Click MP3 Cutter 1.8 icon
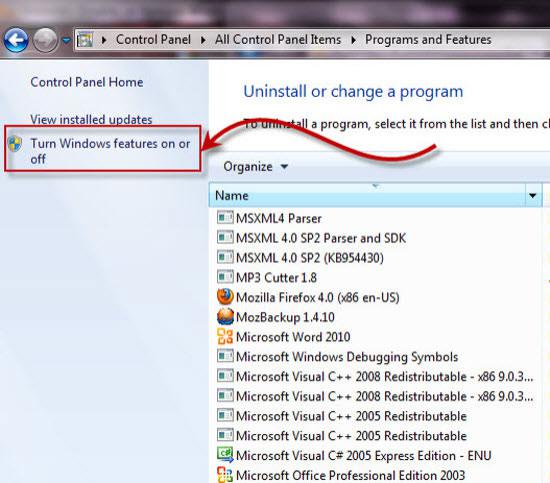The image size is (550, 483). [x=225, y=277]
